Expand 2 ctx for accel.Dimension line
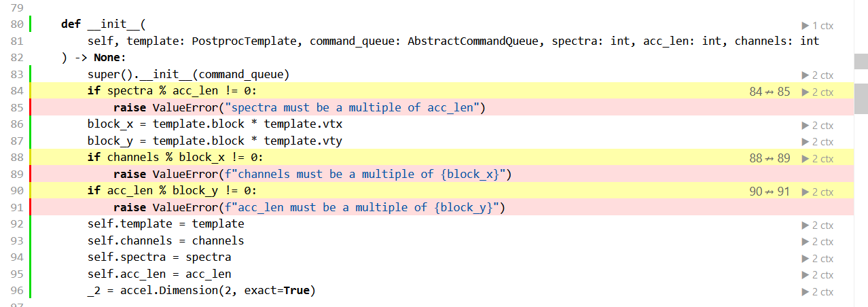The width and height of the screenshot is (868, 307). [818, 292]
